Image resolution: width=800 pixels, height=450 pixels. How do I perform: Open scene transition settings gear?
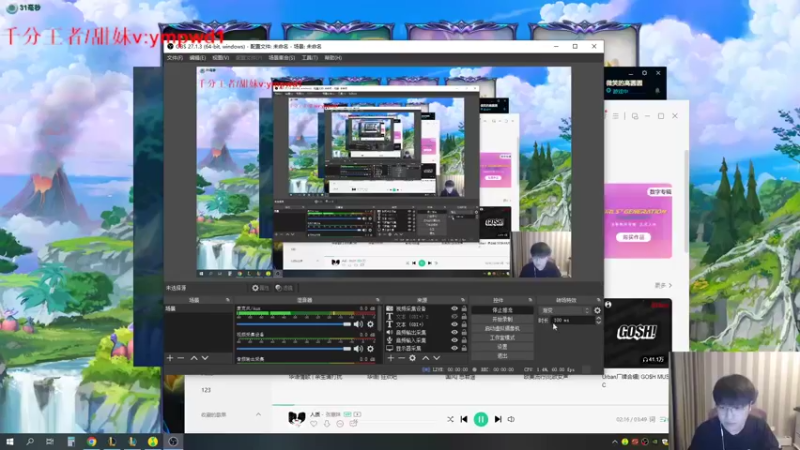tap(597, 310)
